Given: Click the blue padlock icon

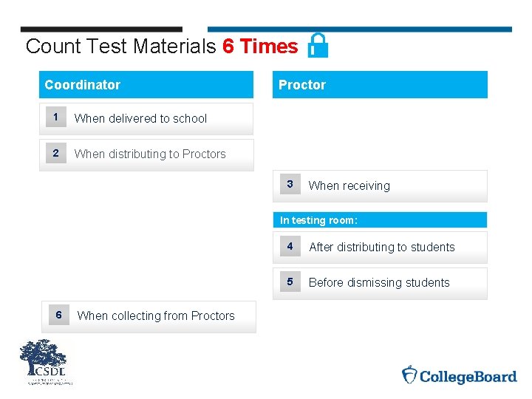Looking at the screenshot, I should 318,45.
